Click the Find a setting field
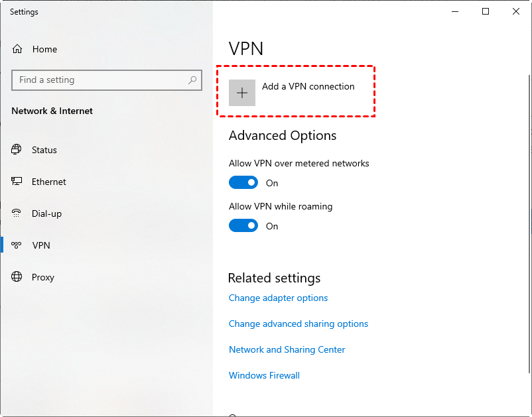 107,80
